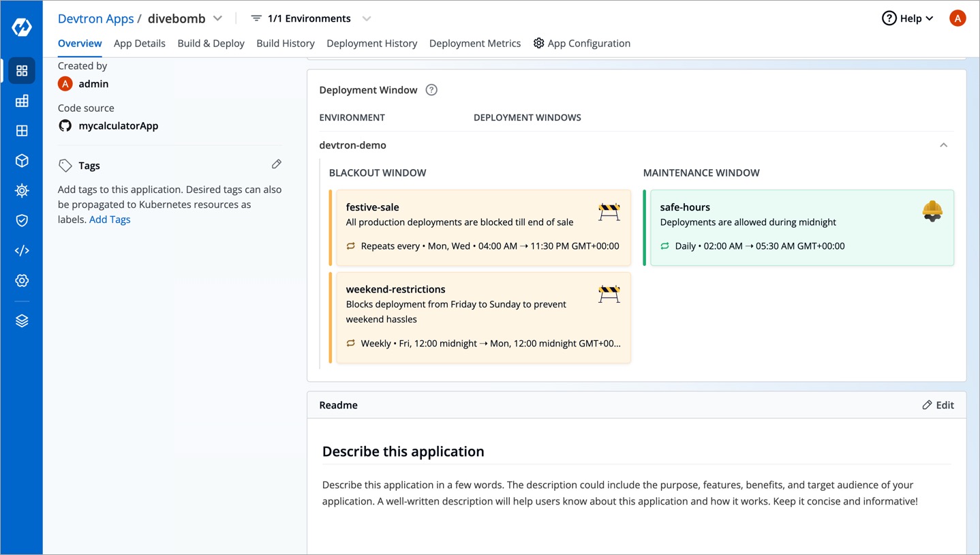
Task: Open the 1/1 Environments dropdown
Action: [x=367, y=18]
